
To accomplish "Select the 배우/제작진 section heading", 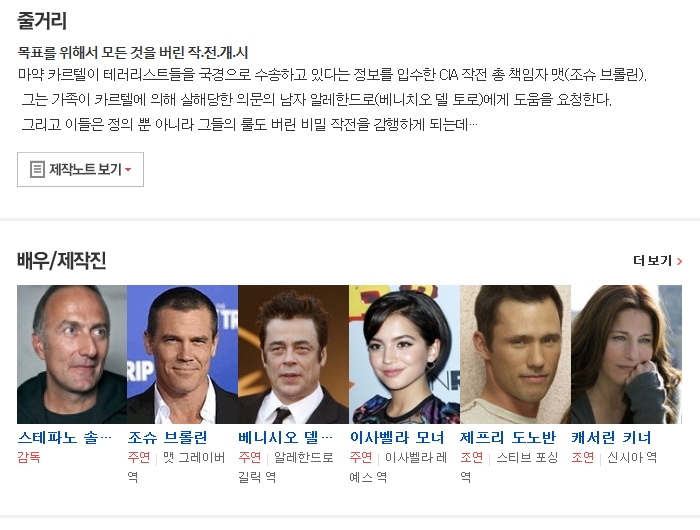I will point(62,261).
